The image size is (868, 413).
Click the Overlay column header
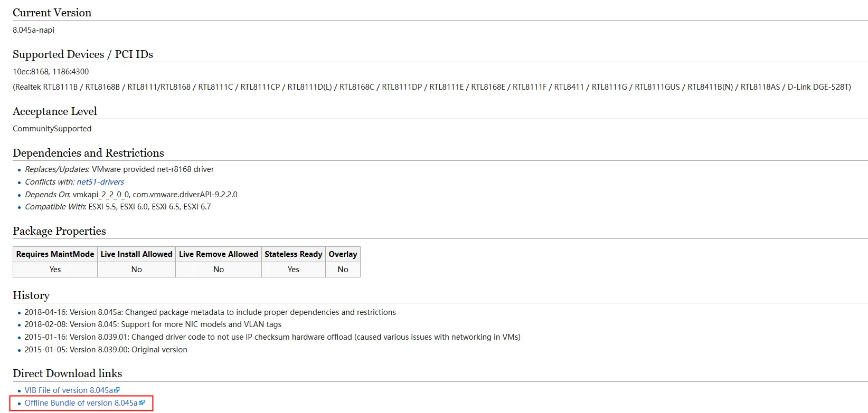(x=343, y=254)
